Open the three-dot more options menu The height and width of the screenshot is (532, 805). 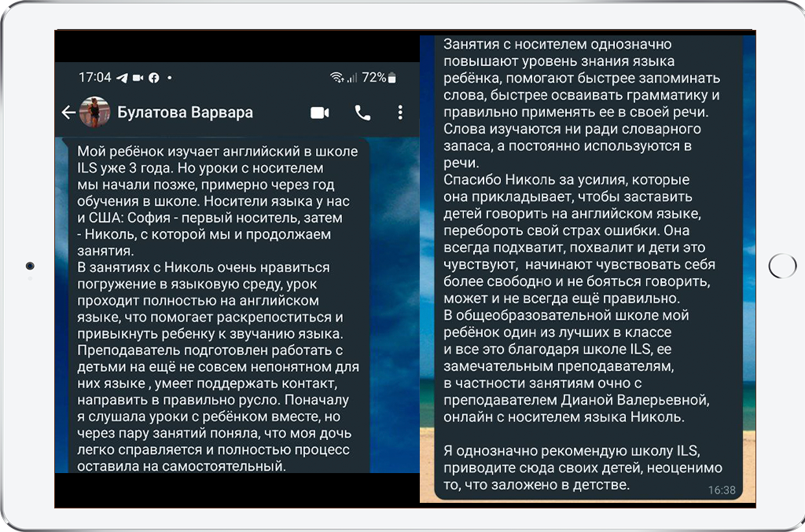400,112
